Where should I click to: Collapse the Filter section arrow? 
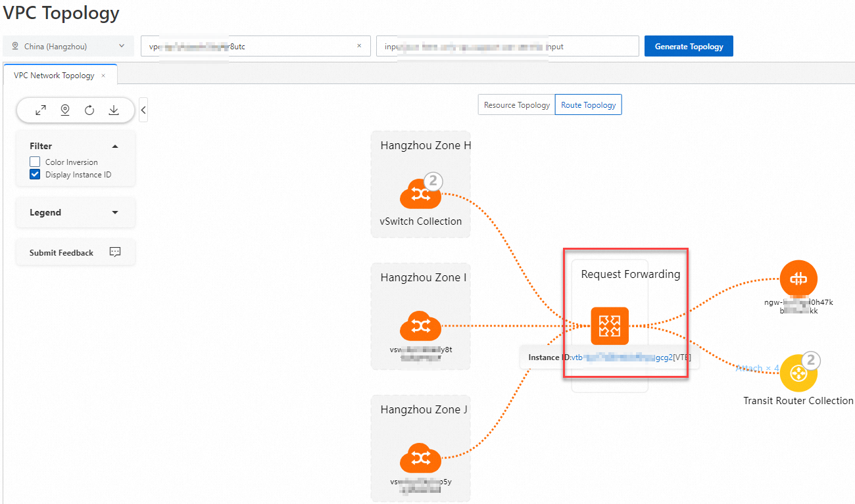[115, 147]
